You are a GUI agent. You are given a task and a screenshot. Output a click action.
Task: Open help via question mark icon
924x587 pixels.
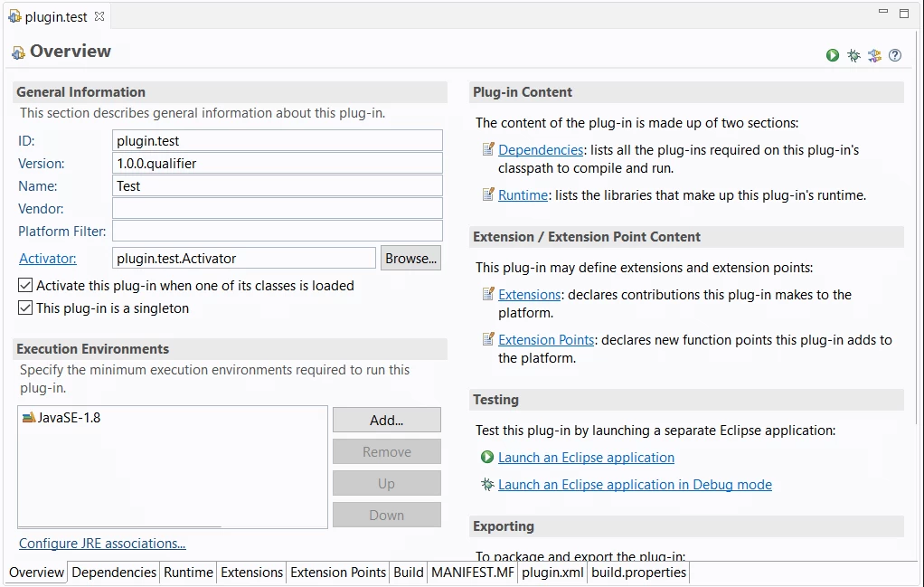(895, 55)
